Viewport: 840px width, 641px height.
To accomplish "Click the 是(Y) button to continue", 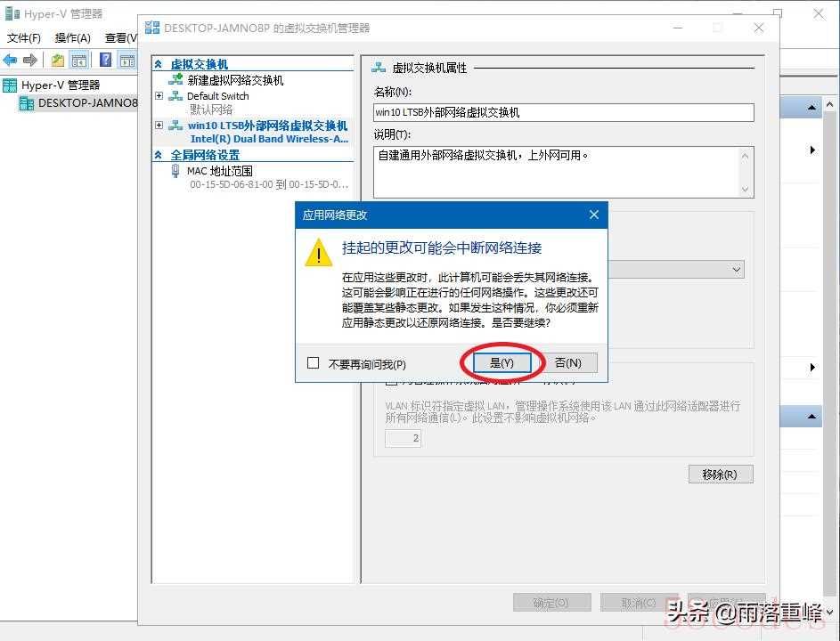I will click(x=502, y=362).
